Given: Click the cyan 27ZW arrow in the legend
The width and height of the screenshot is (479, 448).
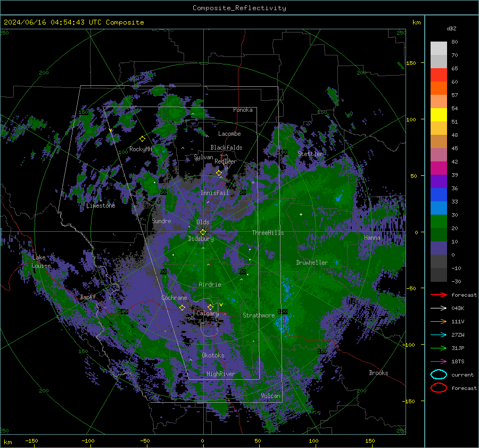Looking at the screenshot, I should [x=439, y=335].
